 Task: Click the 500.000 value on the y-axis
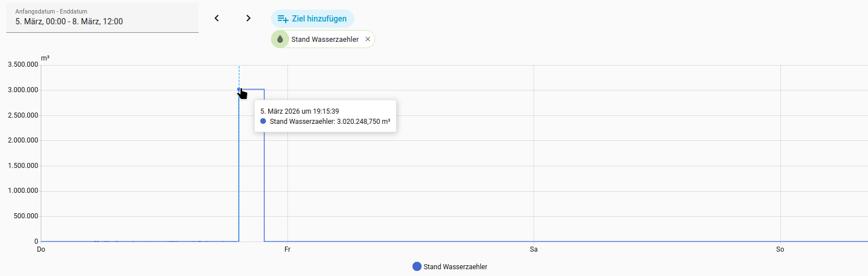(x=25, y=216)
